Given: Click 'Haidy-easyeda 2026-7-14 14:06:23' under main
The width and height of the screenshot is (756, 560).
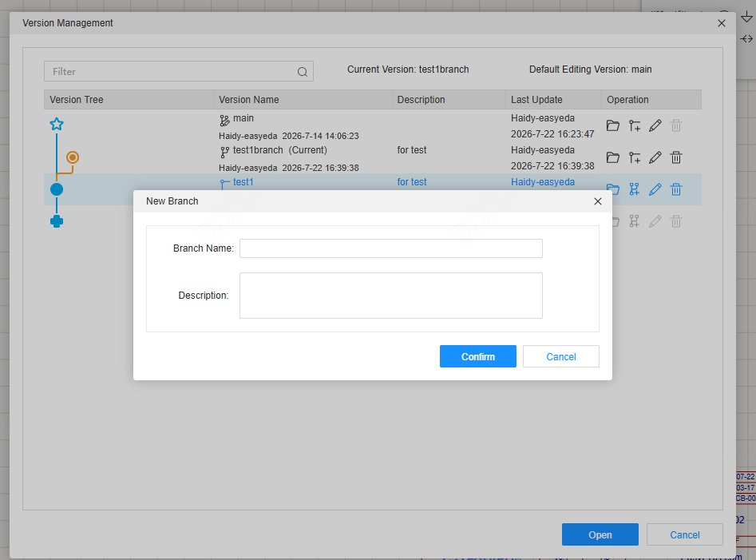Looking at the screenshot, I should pyautogui.click(x=289, y=136).
